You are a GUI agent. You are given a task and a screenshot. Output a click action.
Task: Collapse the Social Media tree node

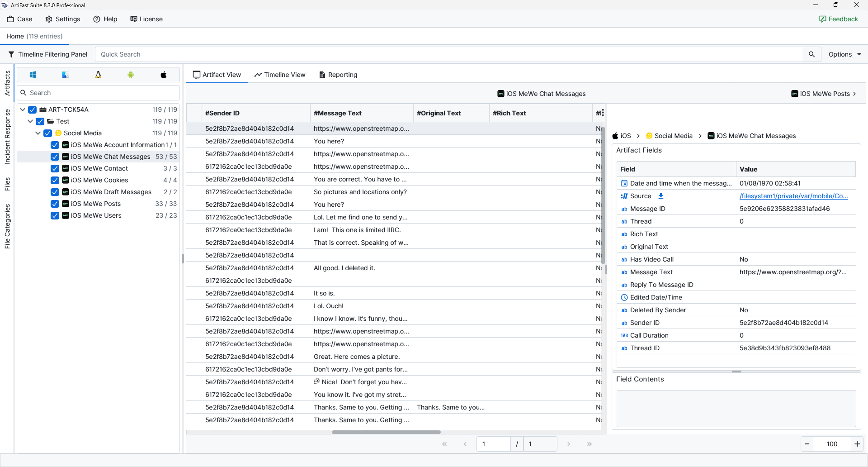point(38,133)
